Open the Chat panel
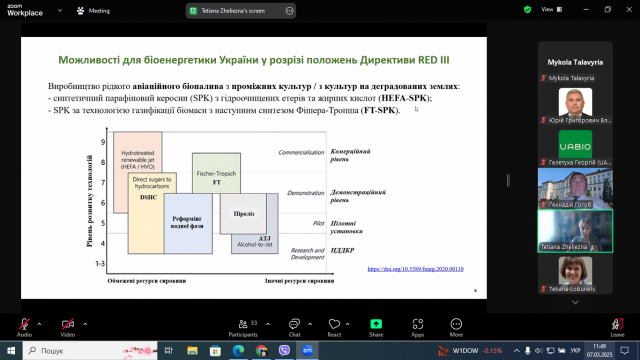 pyautogui.click(x=294, y=328)
